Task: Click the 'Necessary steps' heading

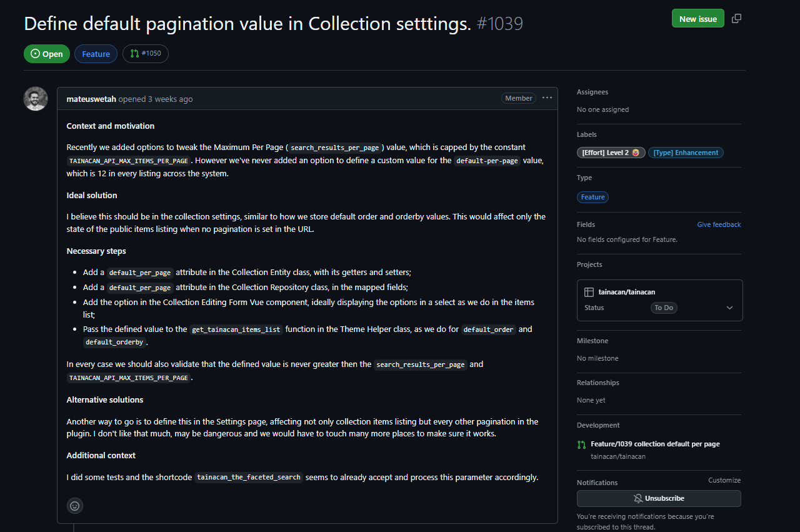Action: 96,251
